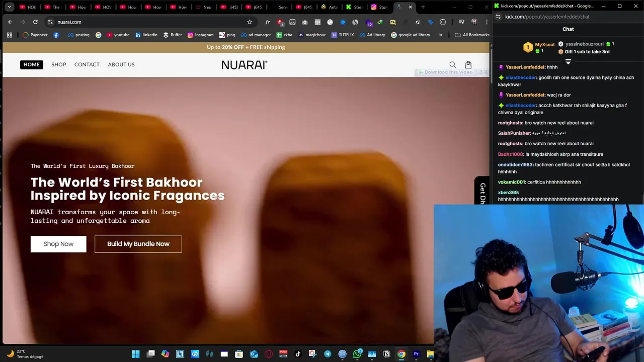This screenshot has width=644, height=362.
Task: Show more bookmarks via double chevron
Action: pyautogui.click(x=441, y=35)
